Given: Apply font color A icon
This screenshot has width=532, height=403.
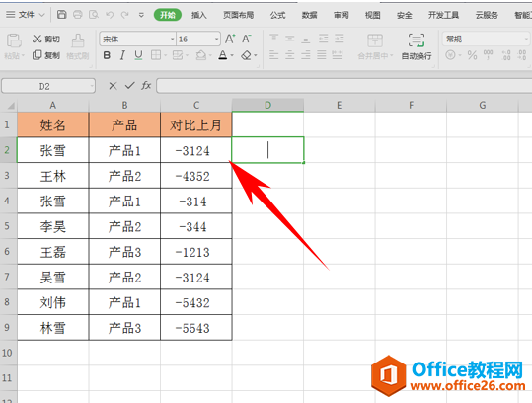Looking at the screenshot, I should (223, 55).
